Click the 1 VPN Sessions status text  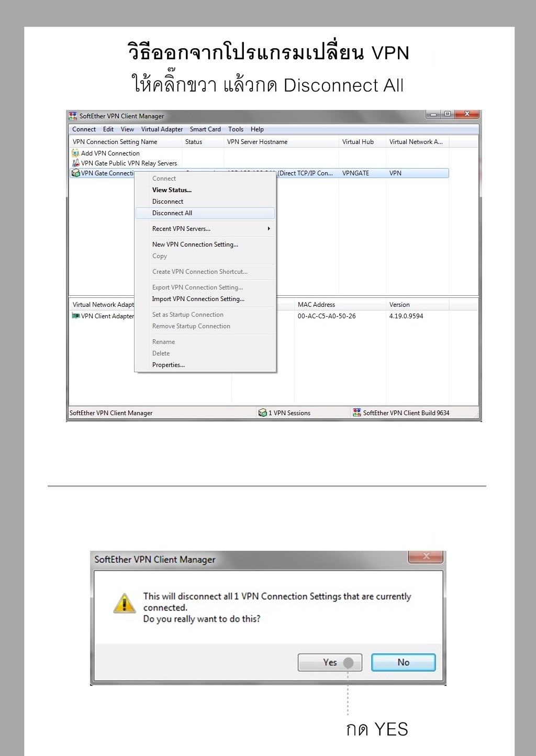pyautogui.click(x=289, y=413)
